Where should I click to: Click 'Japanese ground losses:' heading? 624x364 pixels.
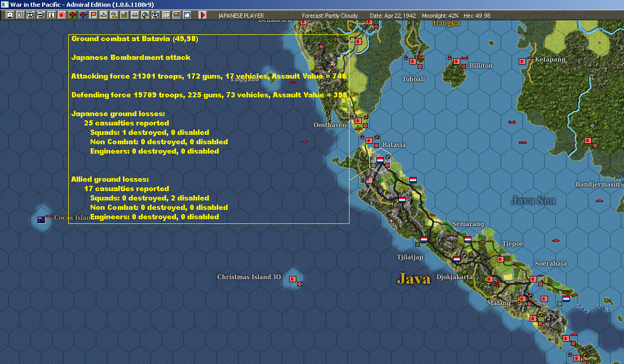118,114
